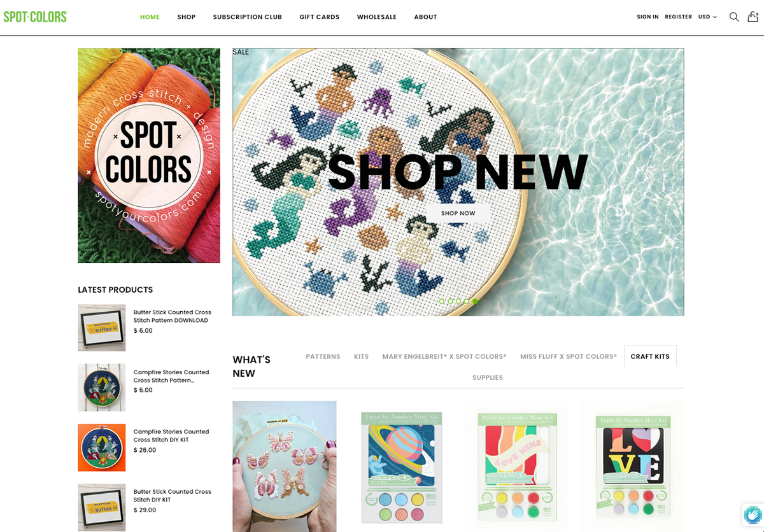The width and height of the screenshot is (764, 532).
Task: Click the Sign In link
Action: (647, 17)
